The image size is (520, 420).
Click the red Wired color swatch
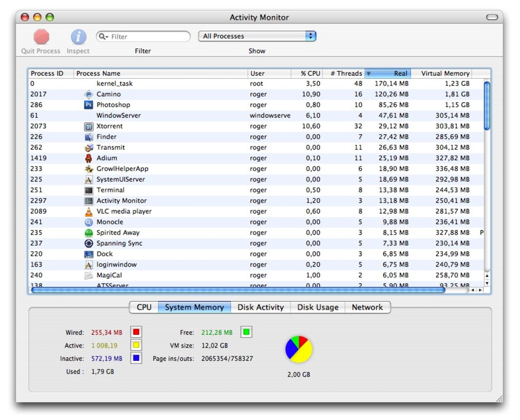[x=136, y=332]
